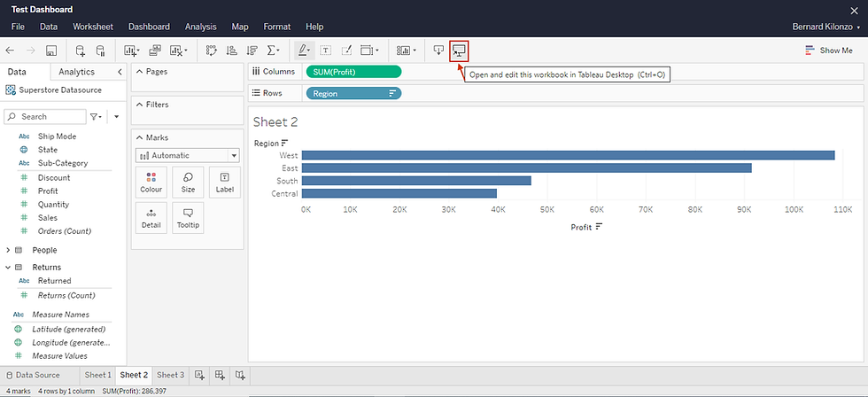
Task: Click the Region pill on Rows
Action: 353,94
